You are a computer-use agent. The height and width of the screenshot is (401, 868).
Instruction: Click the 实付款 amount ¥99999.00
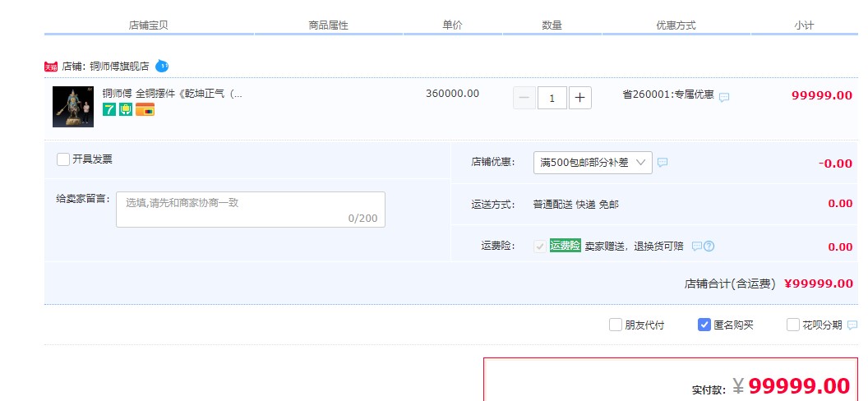click(791, 385)
